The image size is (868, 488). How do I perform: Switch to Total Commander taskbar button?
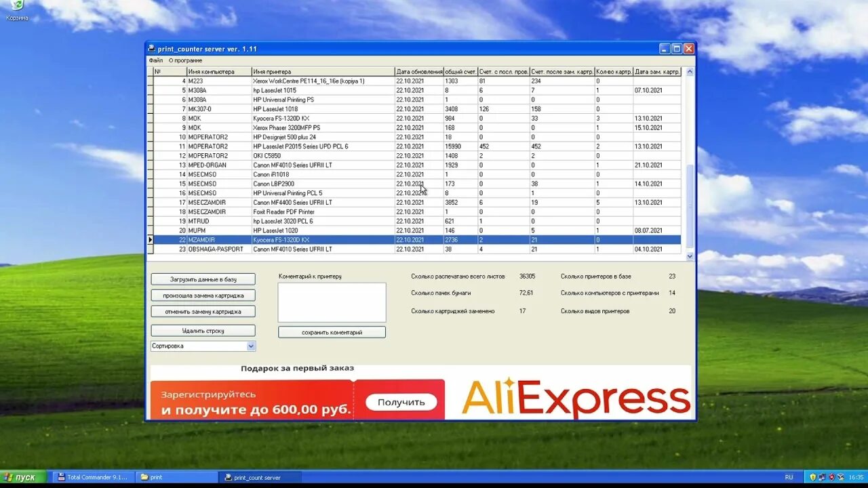click(94, 477)
